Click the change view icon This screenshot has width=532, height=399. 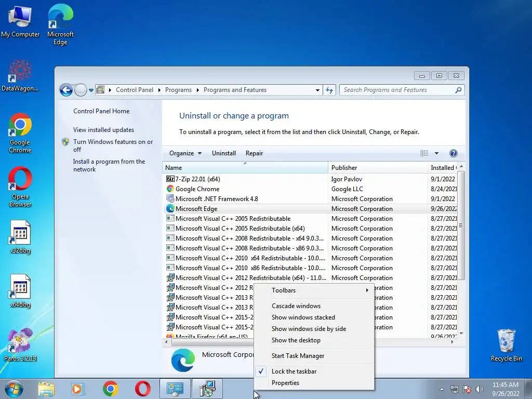point(424,153)
